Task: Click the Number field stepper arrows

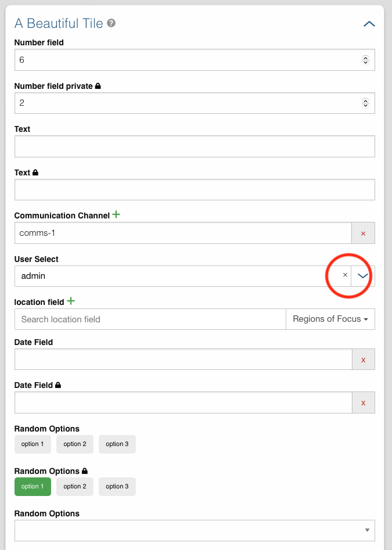Action: pyautogui.click(x=365, y=60)
